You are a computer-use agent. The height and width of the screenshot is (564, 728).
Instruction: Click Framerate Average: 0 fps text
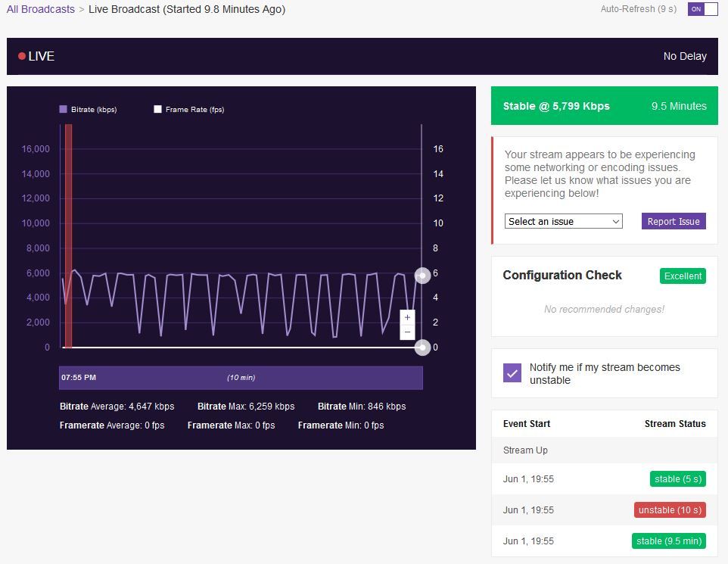pyautogui.click(x=112, y=425)
